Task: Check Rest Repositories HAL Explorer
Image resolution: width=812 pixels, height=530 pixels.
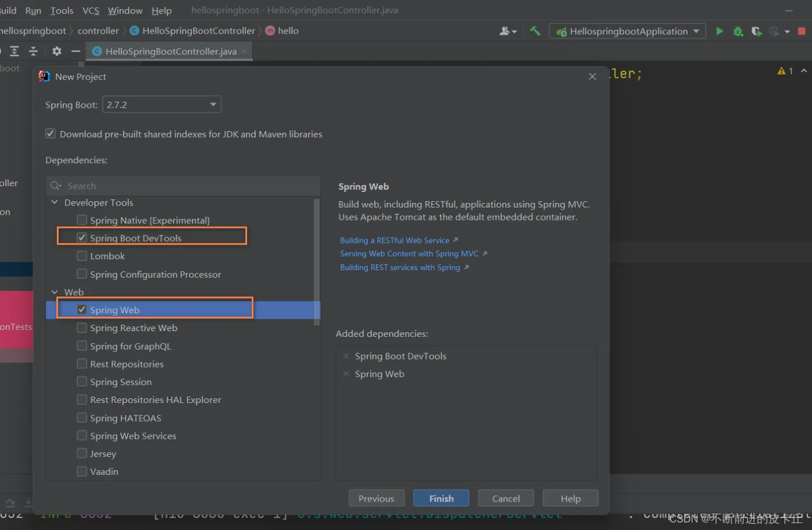Action: [x=82, y=400]
